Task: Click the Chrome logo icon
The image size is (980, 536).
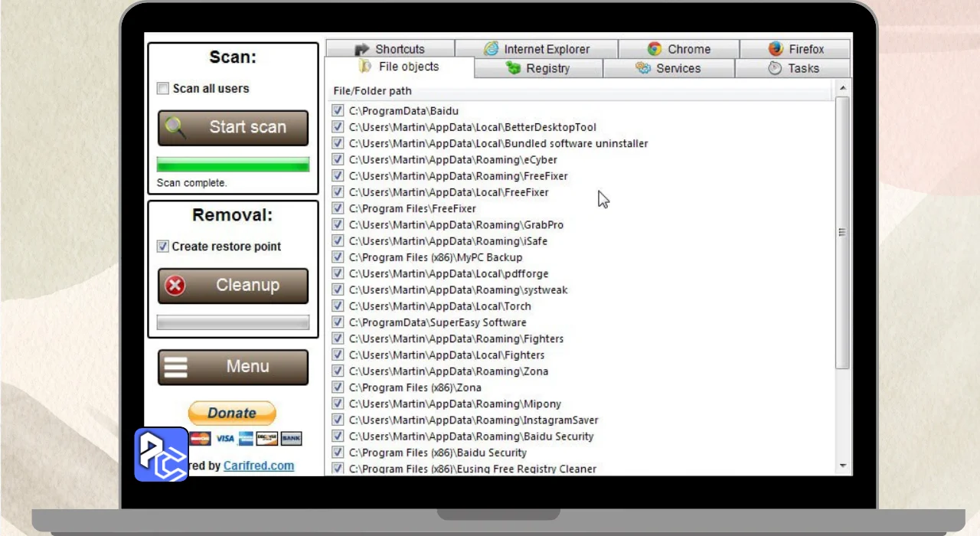Action: (654, 49)
